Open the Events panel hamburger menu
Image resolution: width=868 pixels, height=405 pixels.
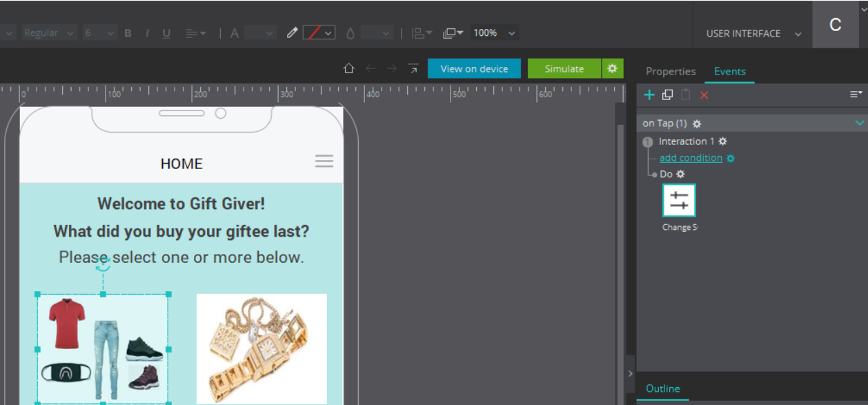coord(856,95)
